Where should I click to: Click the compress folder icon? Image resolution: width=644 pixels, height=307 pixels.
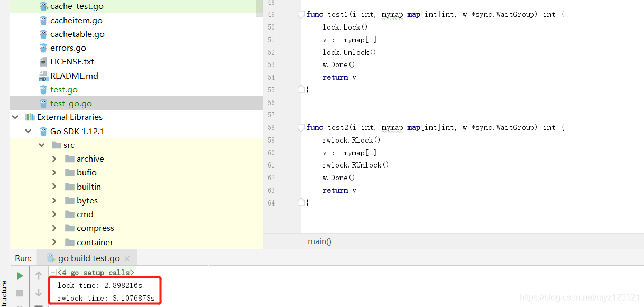[69, 228]
